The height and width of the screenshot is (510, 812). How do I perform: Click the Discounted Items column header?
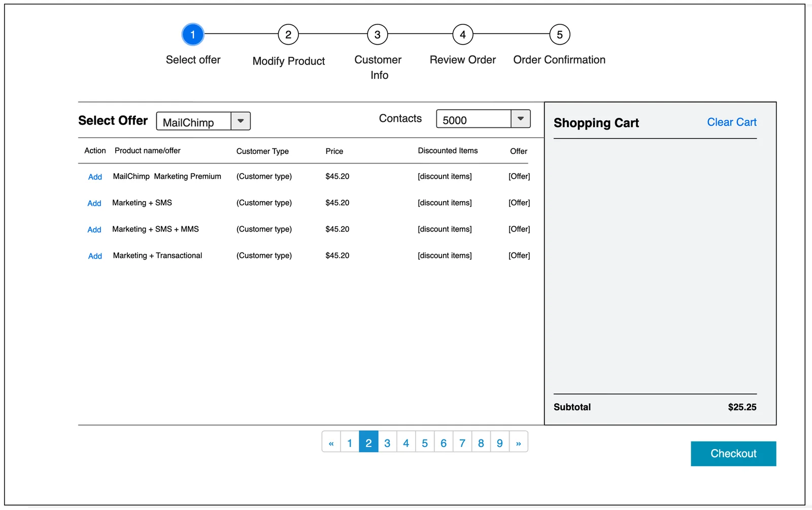pyautogui.click(x=448, y=150)
